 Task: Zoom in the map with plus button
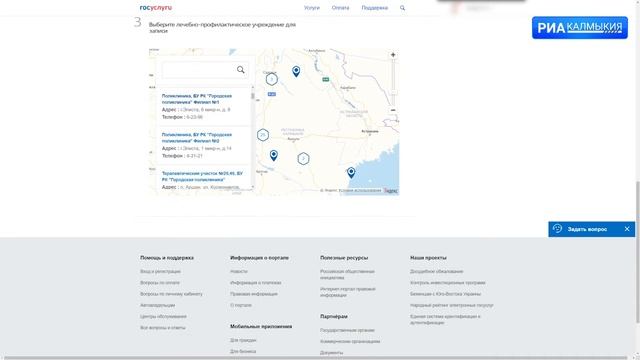[x=393, y=55]
